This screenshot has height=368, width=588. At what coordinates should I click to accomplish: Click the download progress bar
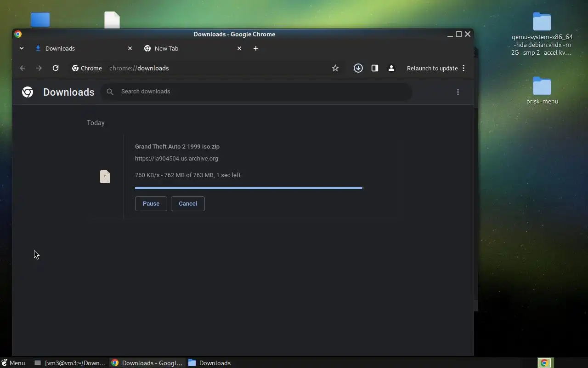(x=249, y=188)
